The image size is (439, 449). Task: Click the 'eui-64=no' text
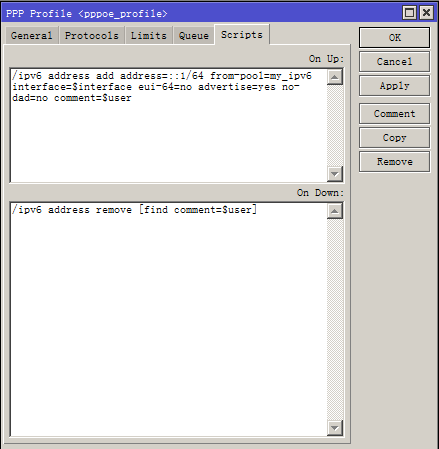click(165, 87)
